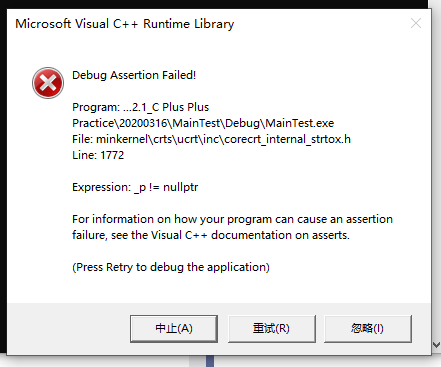Click the gray button panel area
441x367 pixels.
(219, 329)
